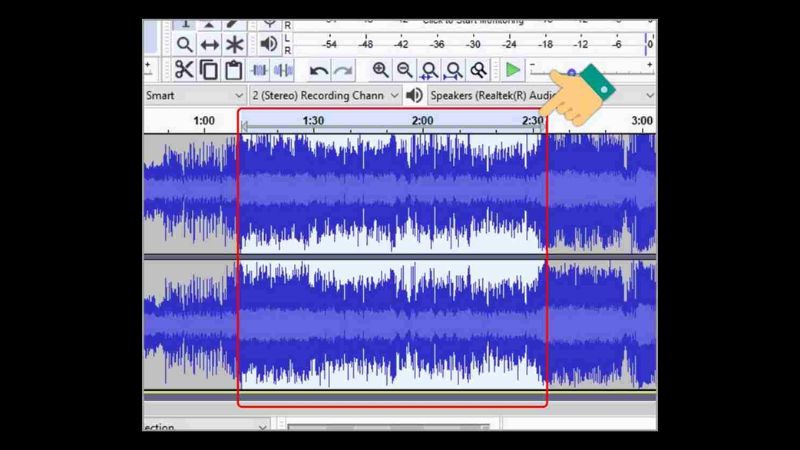Click the speaker icon beside the playback device
Viewport: 800px width, 450px height.
tap(414, 95)
